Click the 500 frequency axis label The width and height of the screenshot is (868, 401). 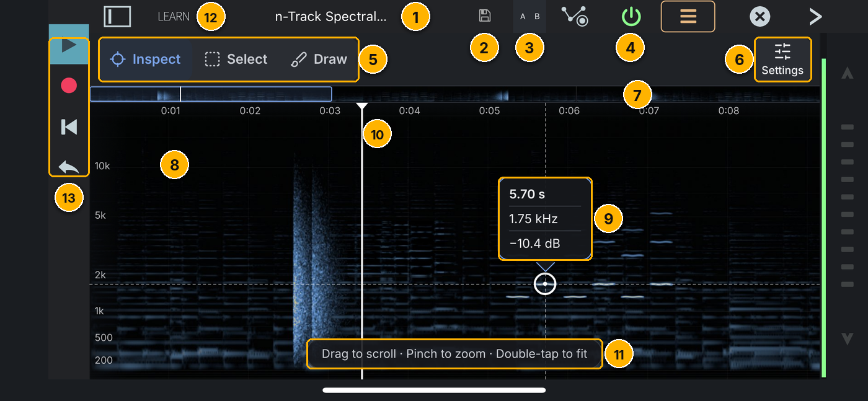tap(104, 338)
